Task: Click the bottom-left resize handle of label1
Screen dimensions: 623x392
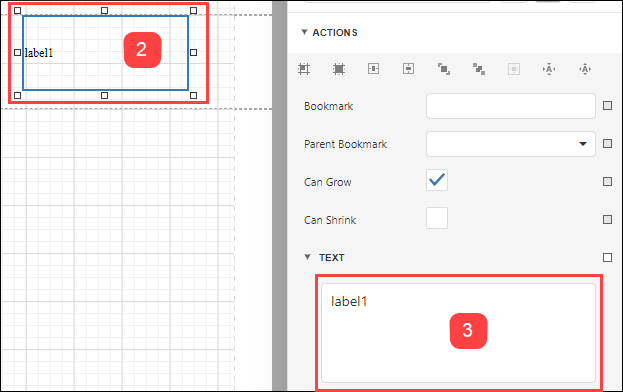Action: pyautogui.click(x=17, y=95)
